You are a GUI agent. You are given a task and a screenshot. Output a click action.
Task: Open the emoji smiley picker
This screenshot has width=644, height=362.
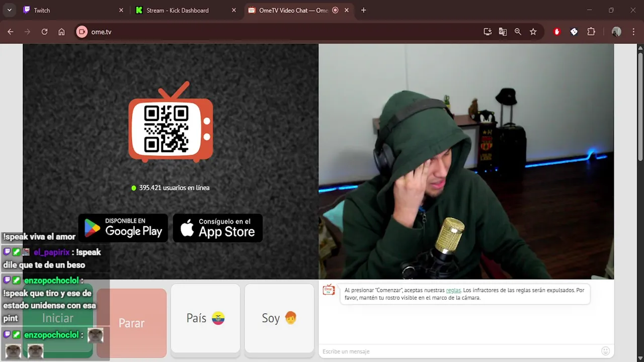pyautogui.click(x=606, y=351)
